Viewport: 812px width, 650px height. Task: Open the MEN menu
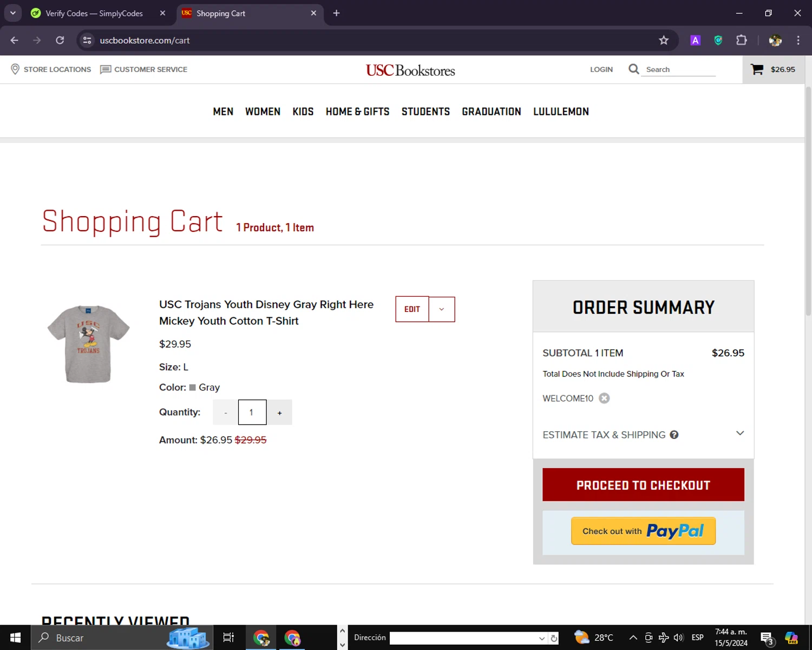[x=223, y=112]
